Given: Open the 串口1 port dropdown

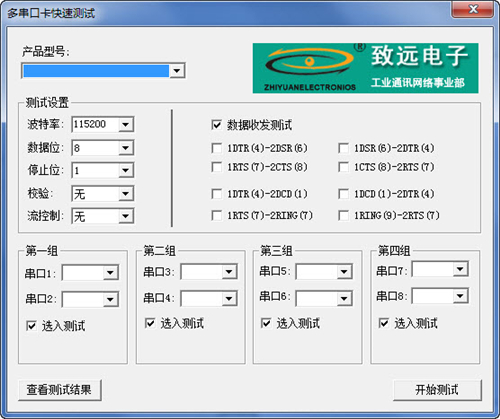Looking at the screenshot, I should (x=90, y=273).
